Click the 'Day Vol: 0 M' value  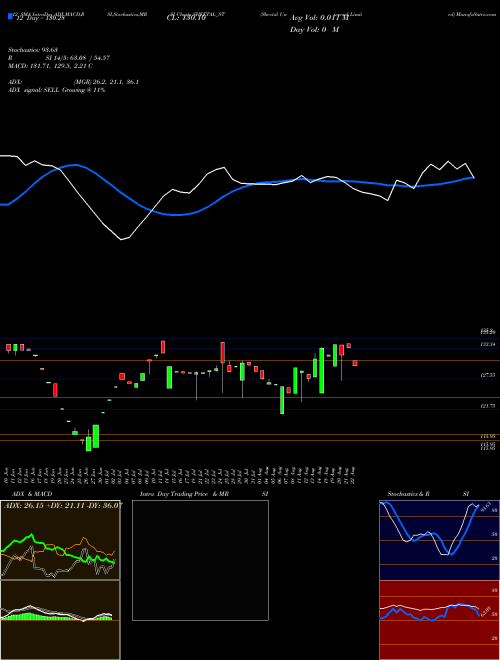point(314,30)
